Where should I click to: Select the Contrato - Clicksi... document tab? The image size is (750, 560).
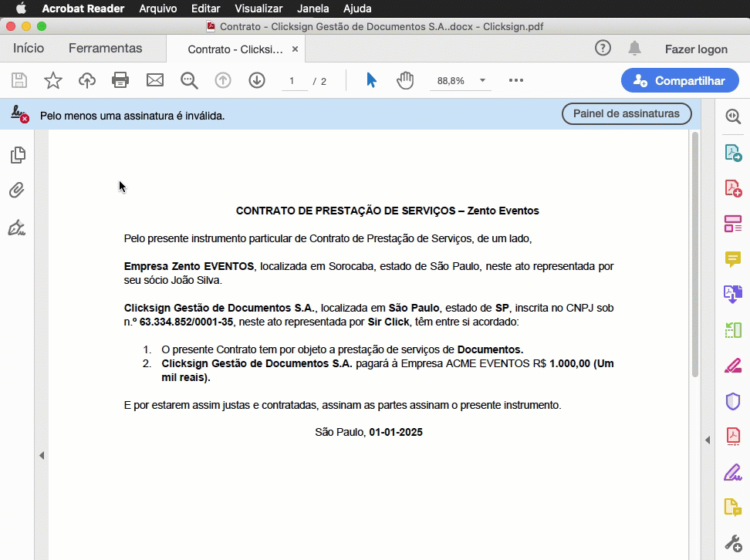point(235,49)
